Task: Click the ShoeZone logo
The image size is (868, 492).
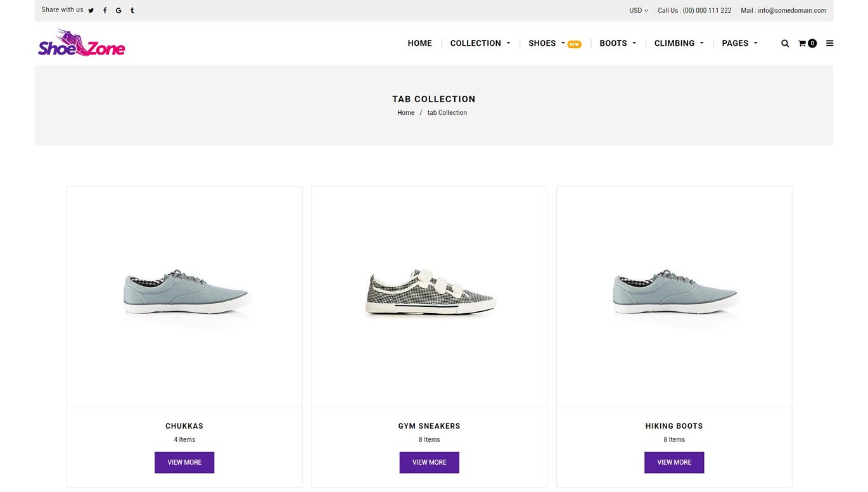Action: (82, 43)
